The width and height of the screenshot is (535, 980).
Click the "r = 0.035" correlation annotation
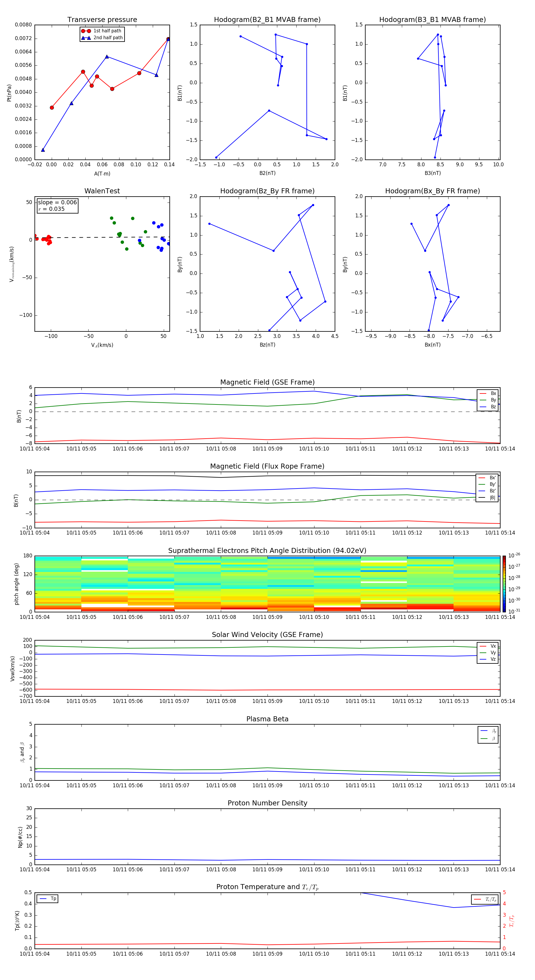pos(51,209)
